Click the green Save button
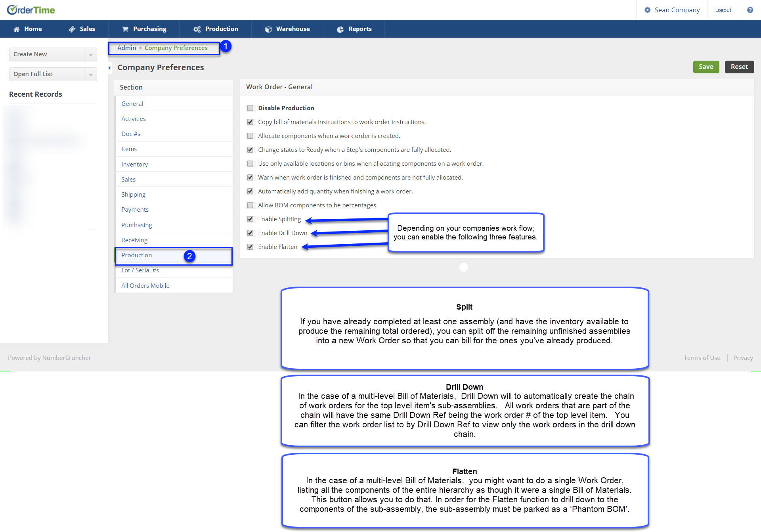761x532 pixels. click(706, 67)
